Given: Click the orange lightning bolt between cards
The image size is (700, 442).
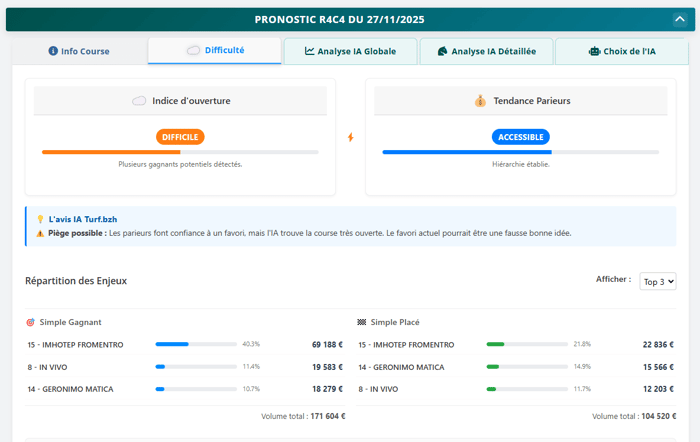Looking at the screenshot, I should pos(350,137).
